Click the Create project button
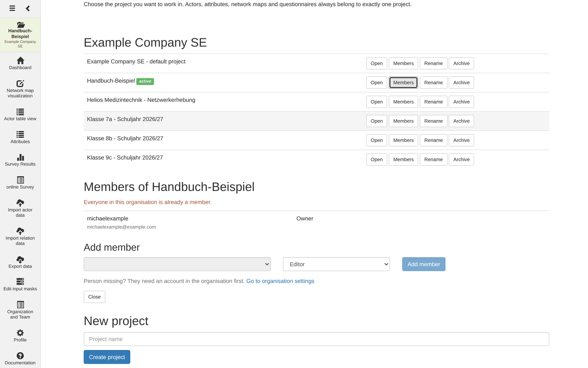This screenshot has height=368, width=588. (x=107, y=357)
